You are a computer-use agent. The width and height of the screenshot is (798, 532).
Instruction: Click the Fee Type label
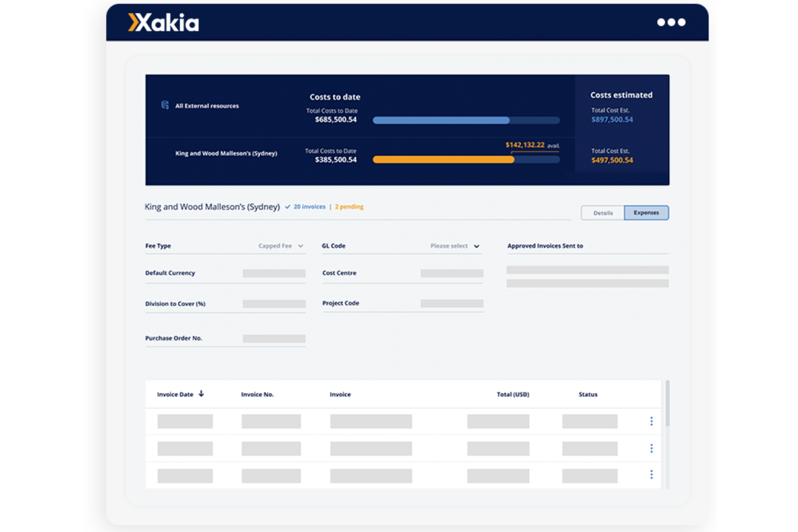pos(158,246)
